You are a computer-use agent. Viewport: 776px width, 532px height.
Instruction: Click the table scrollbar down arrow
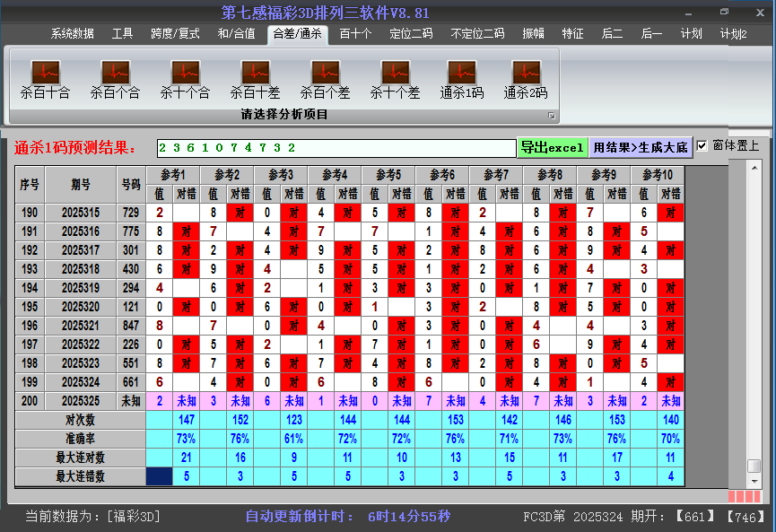click(754, 483)
